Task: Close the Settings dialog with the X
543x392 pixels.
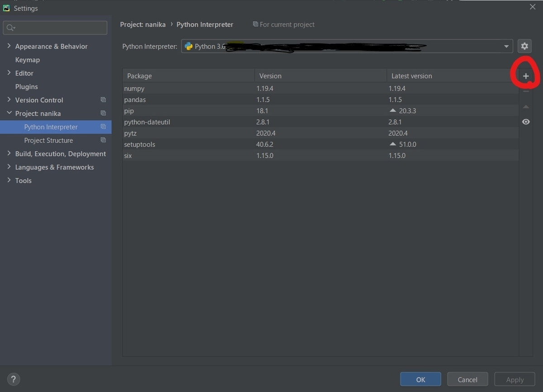Action: coord(533,7)
